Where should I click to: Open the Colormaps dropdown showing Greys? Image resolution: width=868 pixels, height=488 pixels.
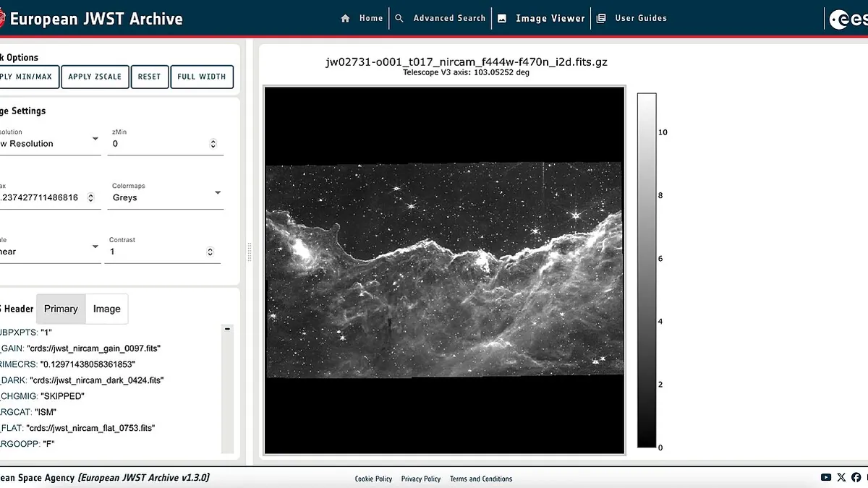click(167, 197)
